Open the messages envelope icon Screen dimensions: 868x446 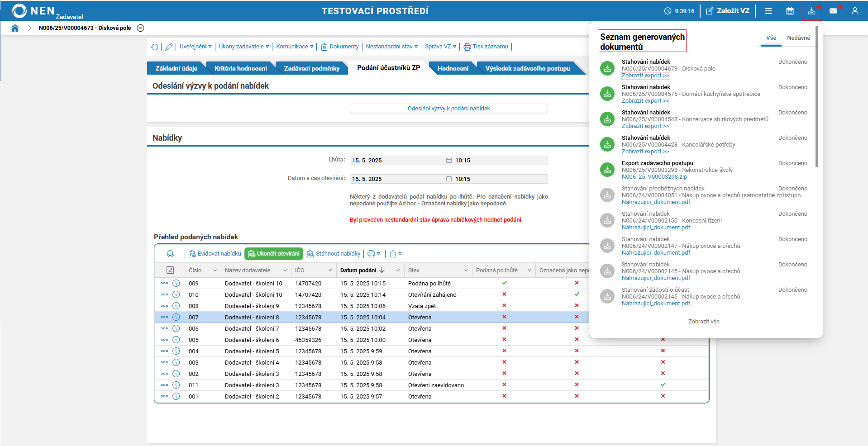[833, 11]
